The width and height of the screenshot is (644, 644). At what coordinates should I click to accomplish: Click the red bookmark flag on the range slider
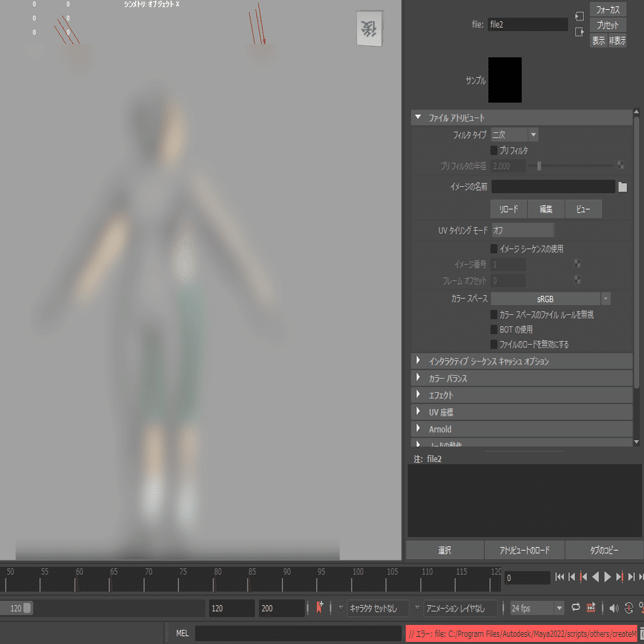pos(320,607)
